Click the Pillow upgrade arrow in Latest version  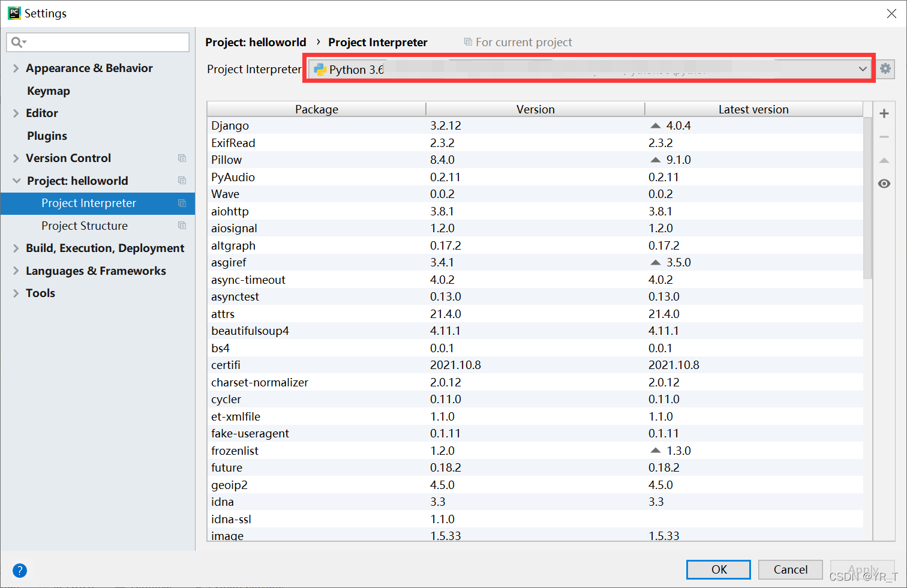tap(656, 160)
